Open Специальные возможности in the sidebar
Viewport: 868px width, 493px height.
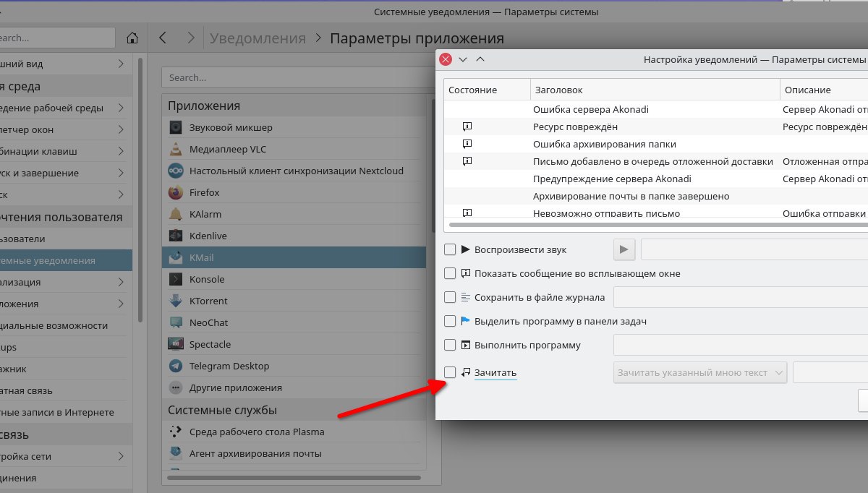(x=66, y=325)
